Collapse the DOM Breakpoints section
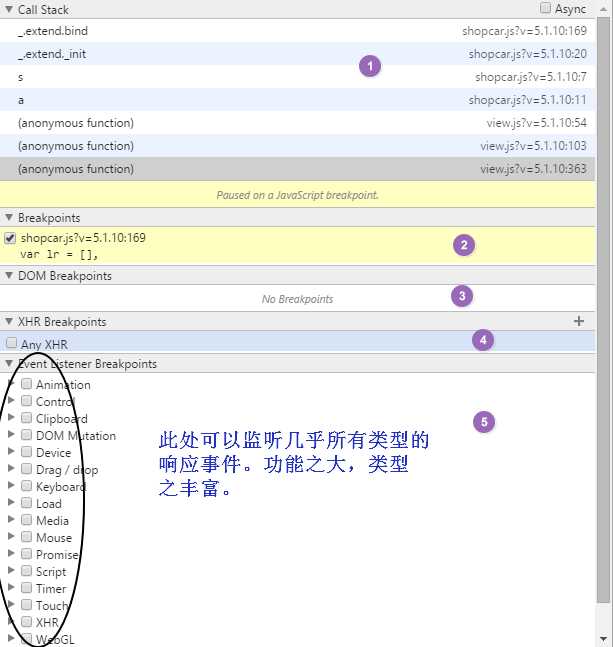 [x=9, y=275]
